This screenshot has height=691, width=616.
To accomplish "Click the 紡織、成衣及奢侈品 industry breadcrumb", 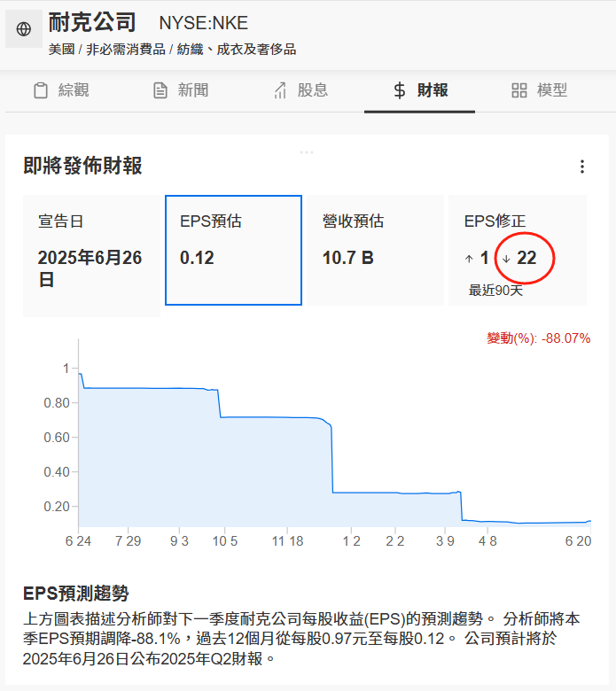I will (237, 50).
